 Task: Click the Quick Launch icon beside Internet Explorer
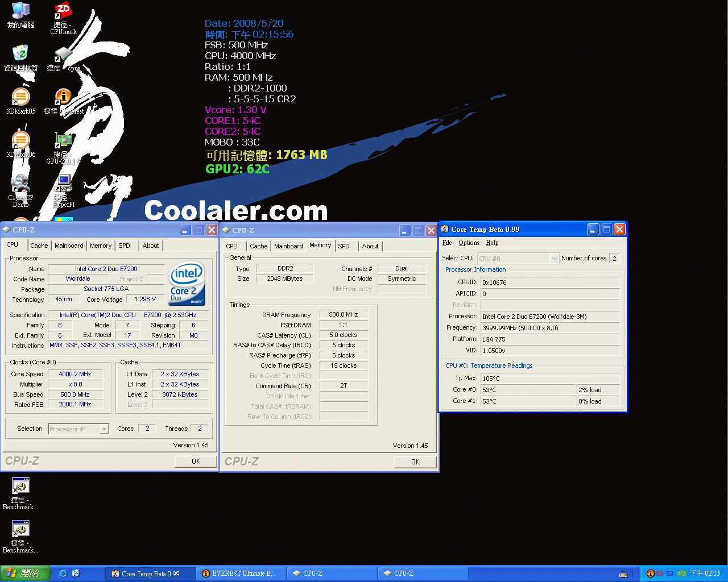point(76,573)
